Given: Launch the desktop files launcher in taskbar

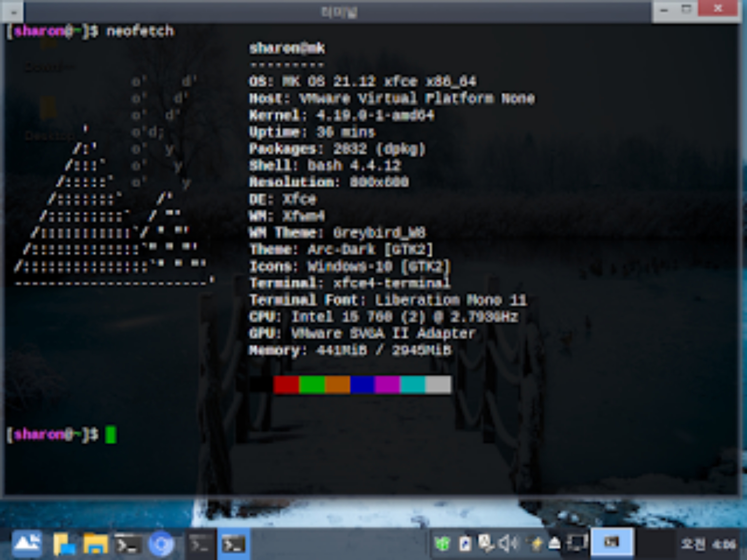Looking at the screenshot, I should click(64, 544).
